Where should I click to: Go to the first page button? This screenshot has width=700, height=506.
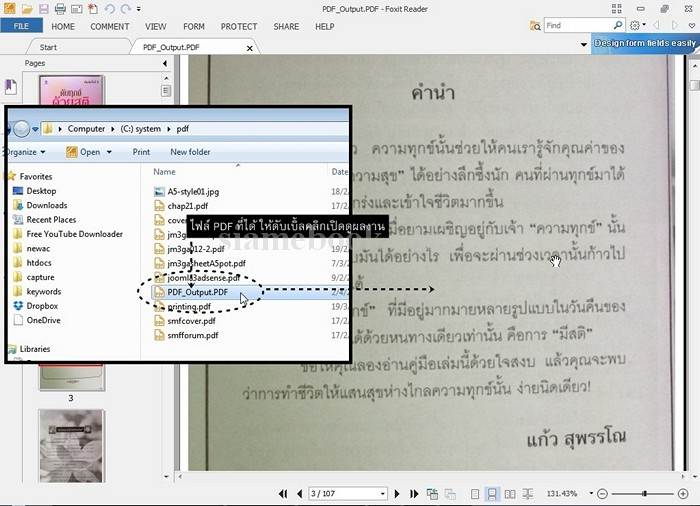click(x=283, y=493)
